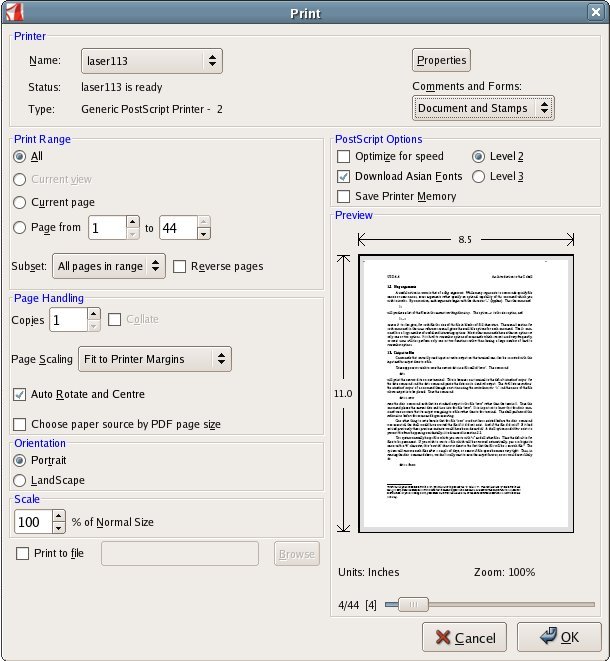Image resolution: width=610 pixels, height=661 pixels.
Task: Open Comments and Forms dropdown
Action: pyautogui.click(x=483, y=108)
